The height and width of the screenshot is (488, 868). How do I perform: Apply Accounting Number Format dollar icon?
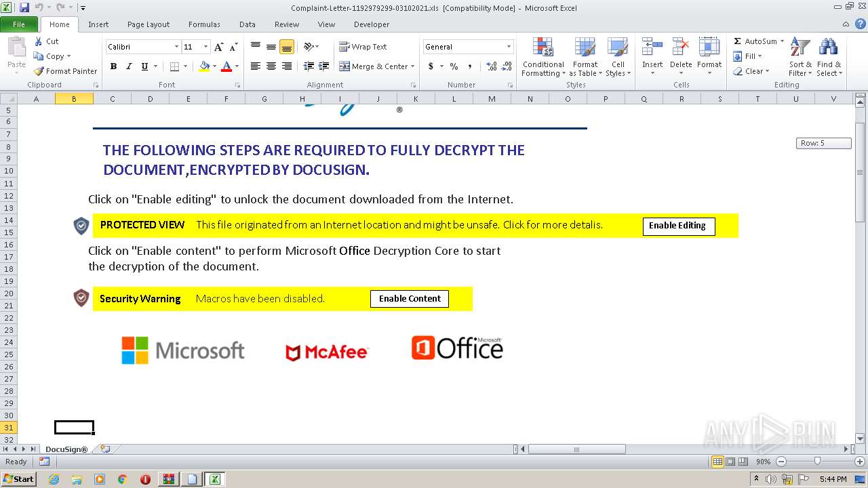[x=431, y=66]
